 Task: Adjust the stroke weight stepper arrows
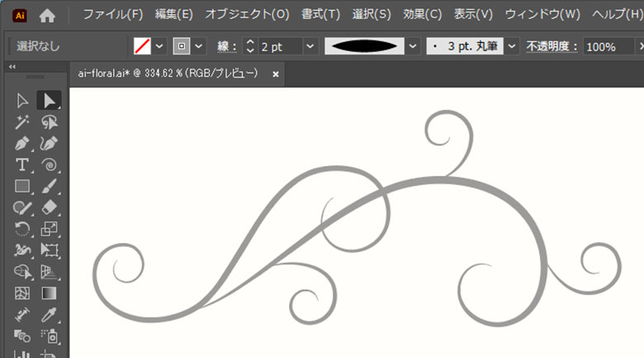tap(250, 46)
